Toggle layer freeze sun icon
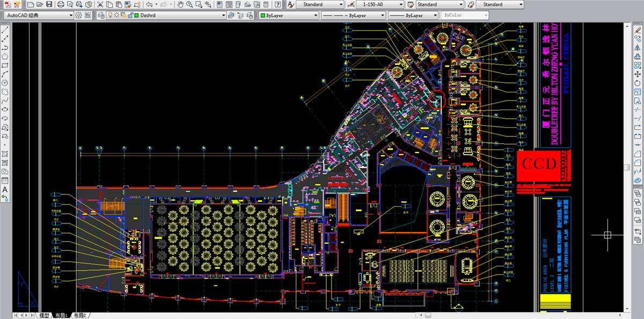 117,16
